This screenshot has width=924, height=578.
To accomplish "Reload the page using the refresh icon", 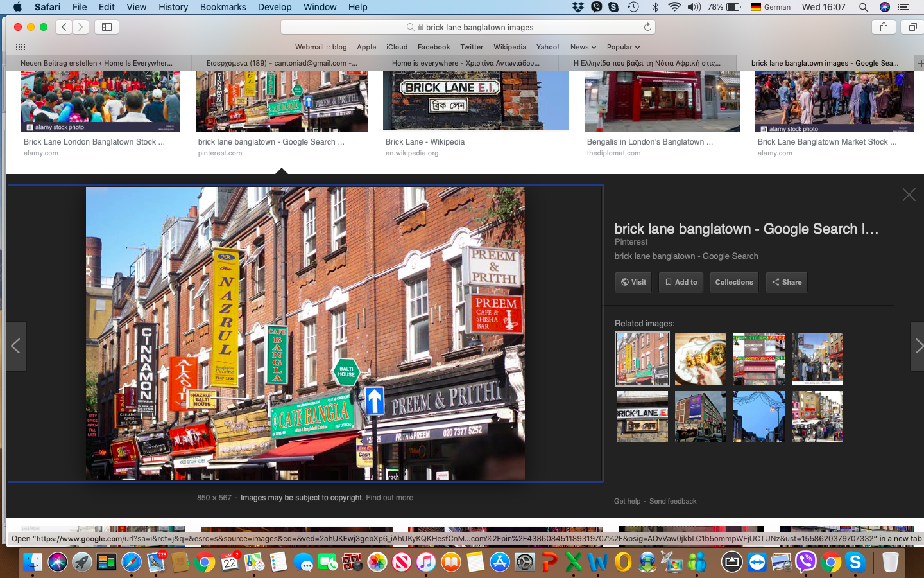I will click(x=647, y=27).
